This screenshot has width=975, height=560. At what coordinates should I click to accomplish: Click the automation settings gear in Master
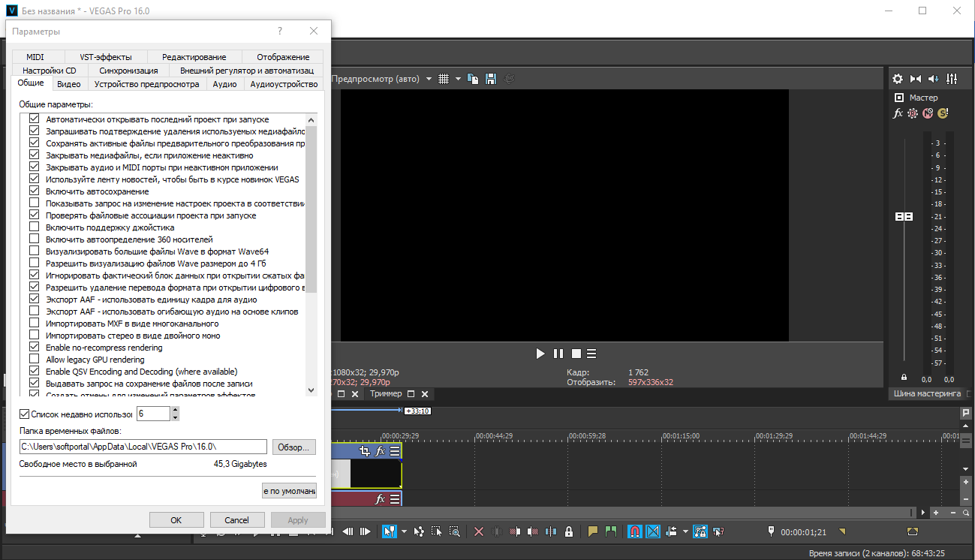click(x=913, y=113)
